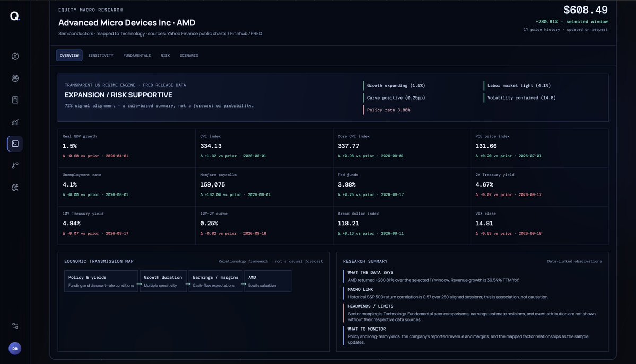
Task: Click the Fed funds 3.88% value
Action: coord(347,184)
